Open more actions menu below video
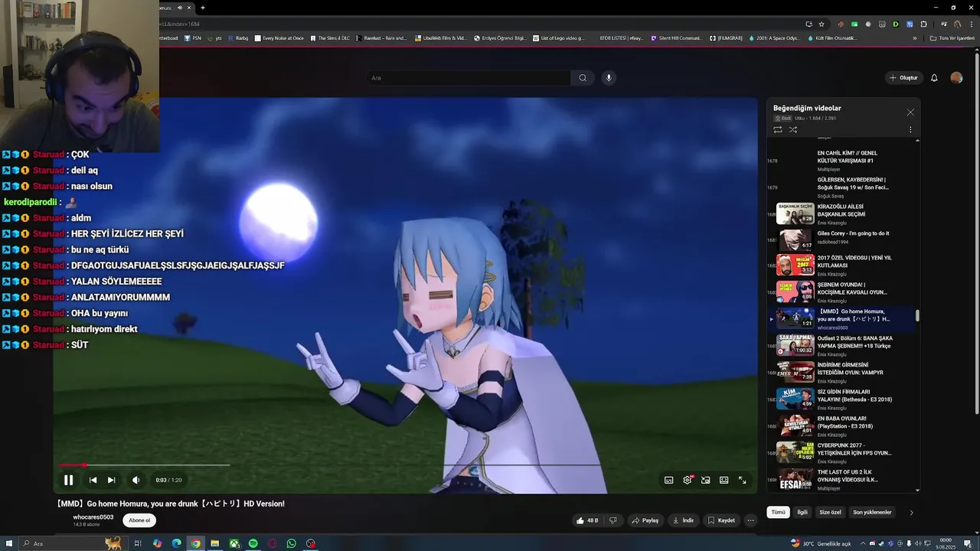980x551 pixels. click(x=750, y=520)
